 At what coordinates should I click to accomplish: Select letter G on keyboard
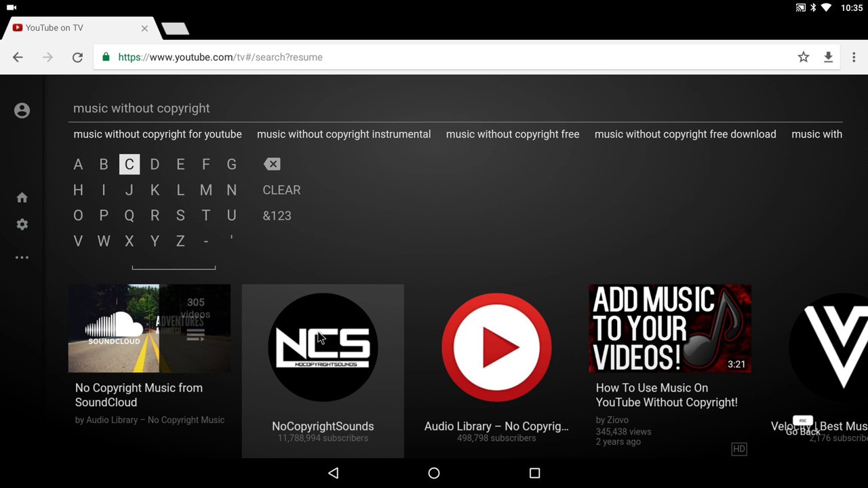231,164
